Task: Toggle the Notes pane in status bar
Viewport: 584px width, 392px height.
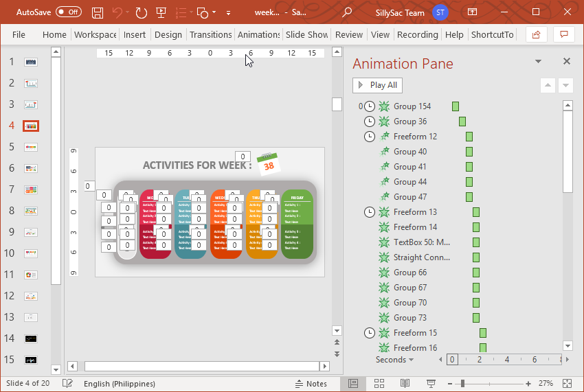Action: [311, 384]
